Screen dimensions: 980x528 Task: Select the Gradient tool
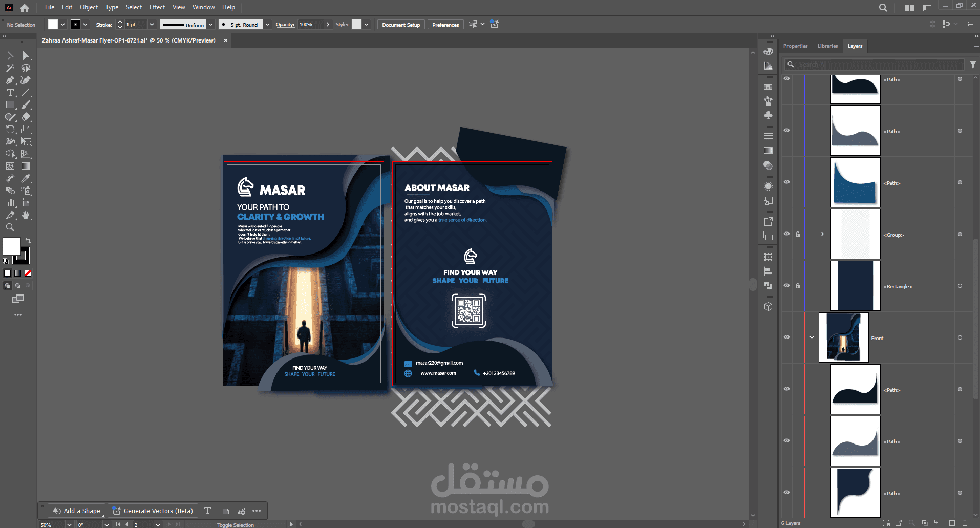pos(26,166)
